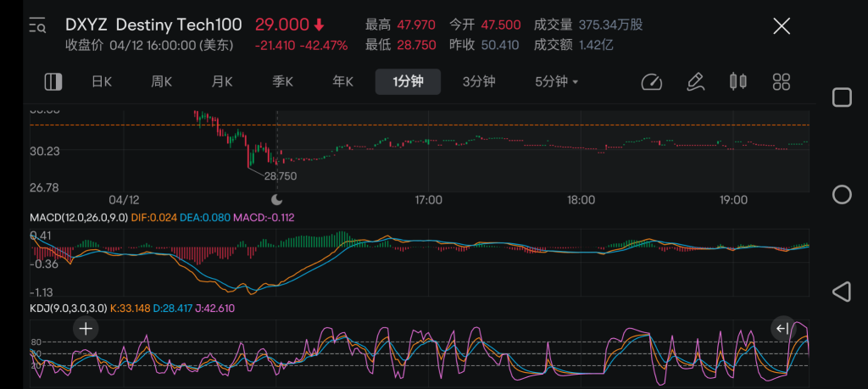Tap the 18:00 time axis label
Image resolution: width=868 pixels, height=389 pixels.
581,200
